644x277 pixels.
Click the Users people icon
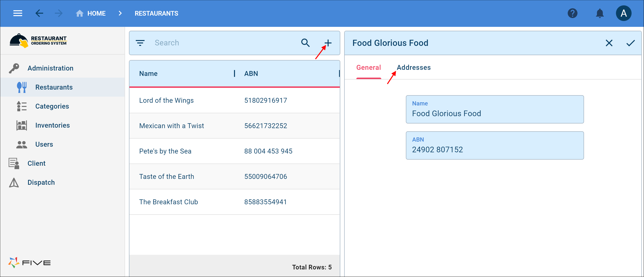click(22, 144)
